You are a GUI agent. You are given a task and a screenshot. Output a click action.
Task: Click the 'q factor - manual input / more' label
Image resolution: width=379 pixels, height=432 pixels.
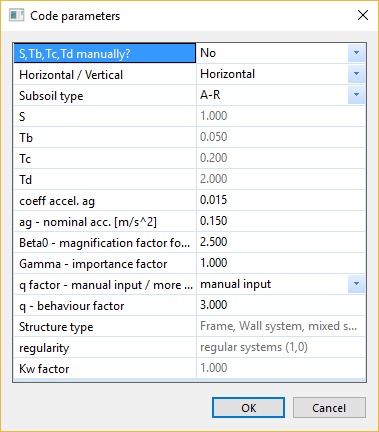click(x=105, y=284)
